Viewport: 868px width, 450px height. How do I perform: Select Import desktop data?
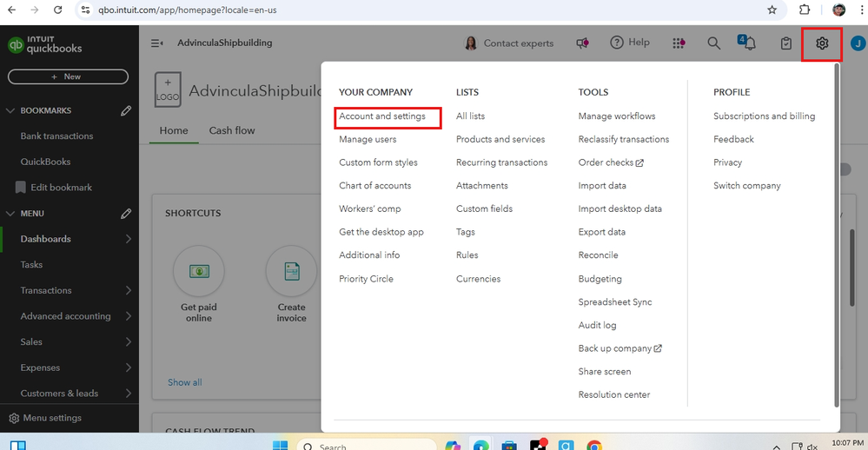tap(620, 209)
